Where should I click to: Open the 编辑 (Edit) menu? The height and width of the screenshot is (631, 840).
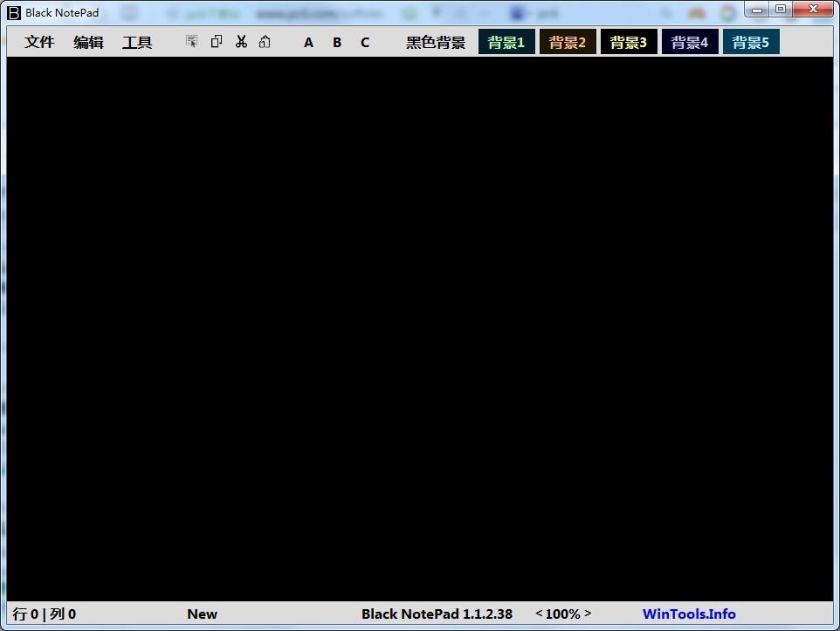click(88, 42)
